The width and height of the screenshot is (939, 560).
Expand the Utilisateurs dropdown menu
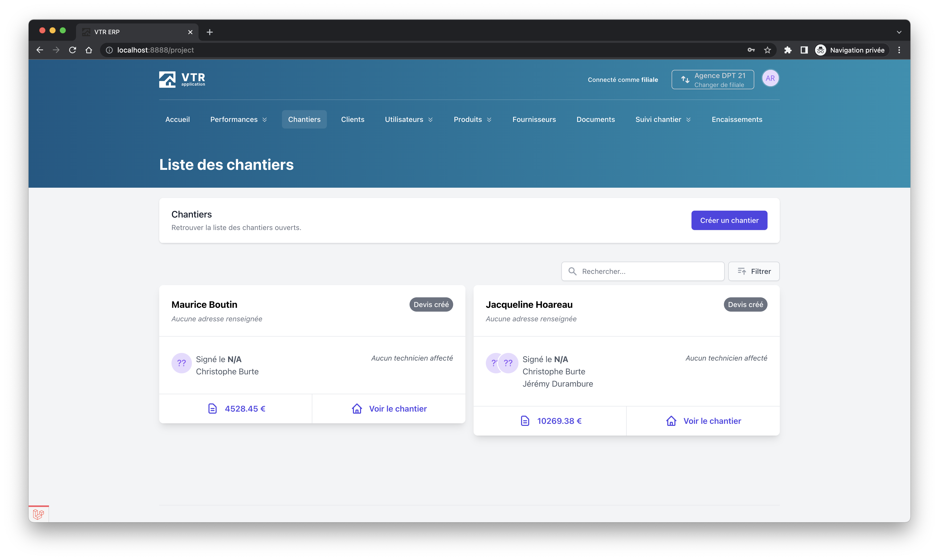click(409, 120)
